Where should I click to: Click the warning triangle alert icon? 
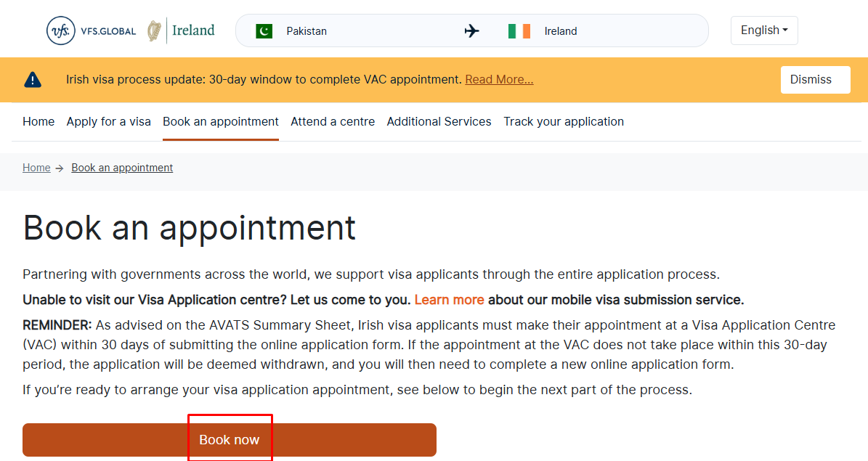pos(33,80)
